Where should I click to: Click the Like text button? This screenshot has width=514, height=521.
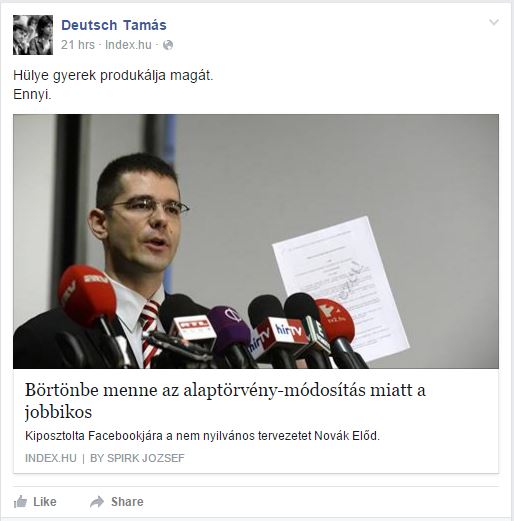pos(45,502)
